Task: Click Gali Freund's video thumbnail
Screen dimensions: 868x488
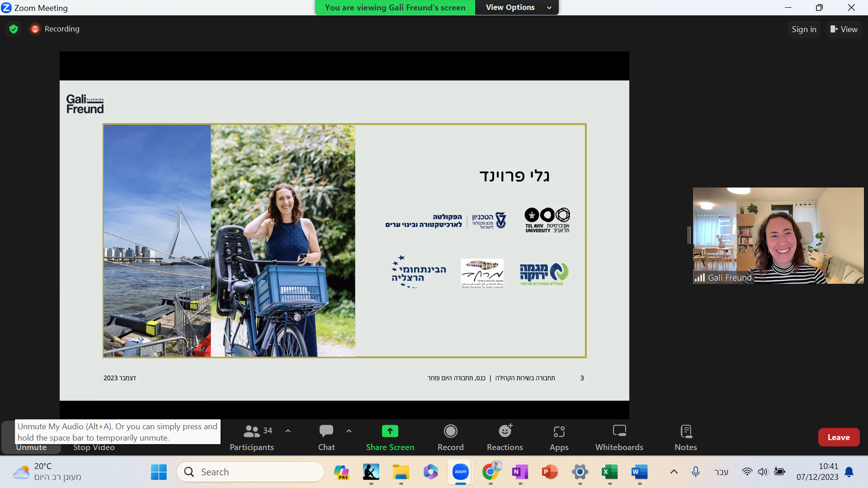Action: point(778,235)
